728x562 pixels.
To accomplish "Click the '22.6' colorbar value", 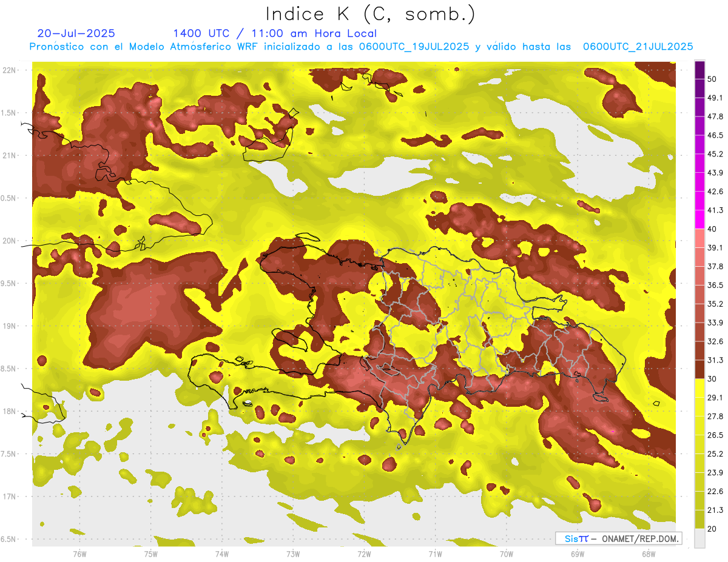I will (715, 491).
